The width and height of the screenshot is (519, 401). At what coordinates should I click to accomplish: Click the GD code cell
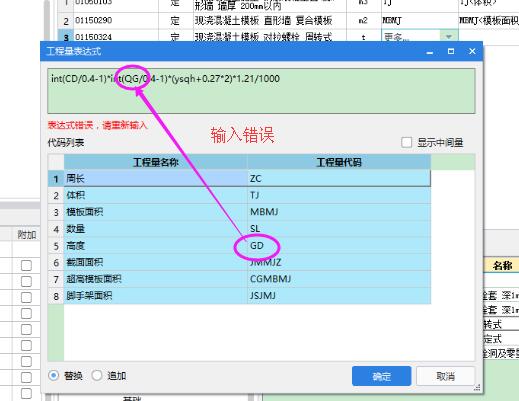[339, 246]
